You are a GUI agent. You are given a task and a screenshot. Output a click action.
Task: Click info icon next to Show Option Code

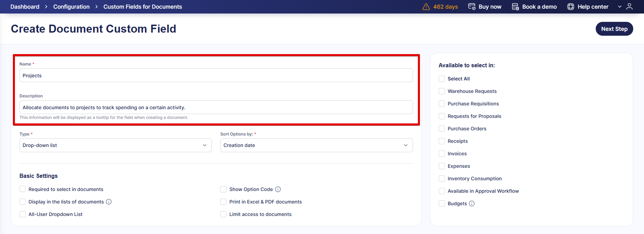tap(278, 189)
